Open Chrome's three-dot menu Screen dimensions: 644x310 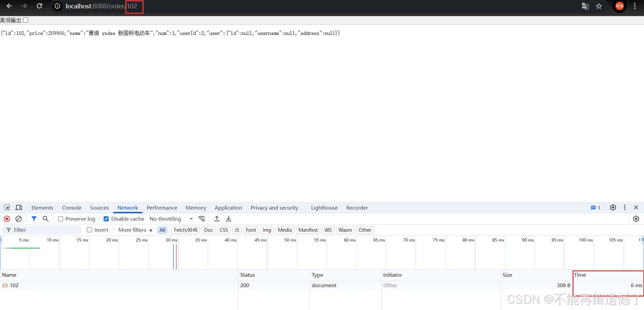pos(635,6)
